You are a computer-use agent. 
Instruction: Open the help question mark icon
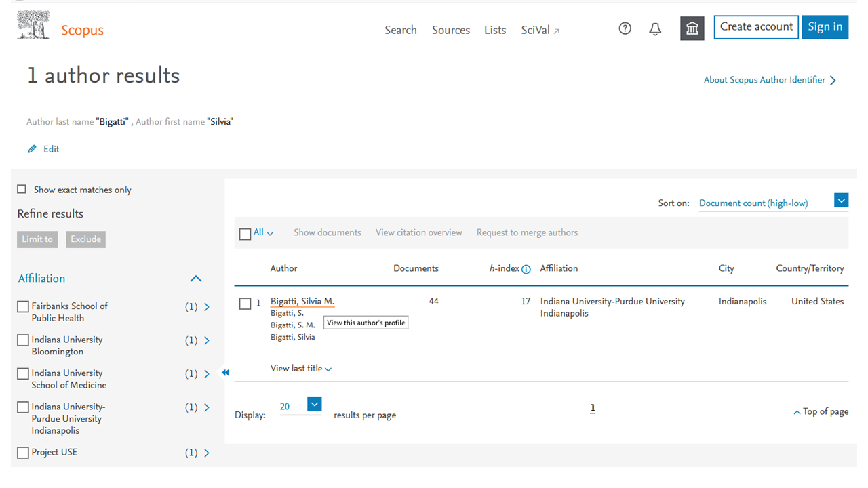pos(625,28)
